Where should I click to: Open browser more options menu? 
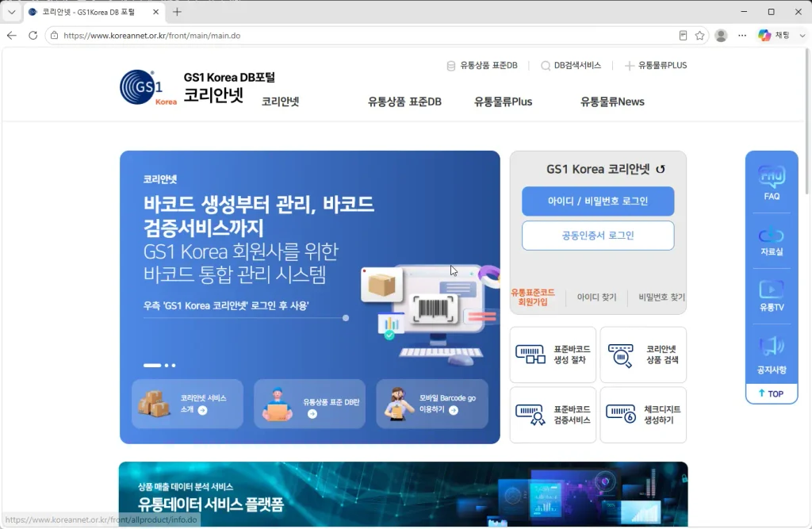tap(742, 35)
